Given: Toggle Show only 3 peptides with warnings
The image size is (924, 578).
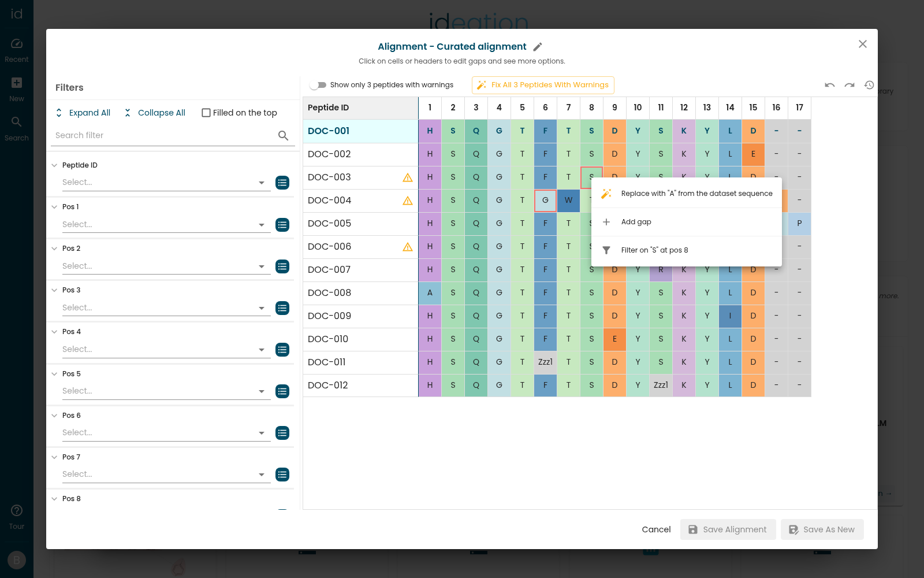Looking at the screenshot, I should pyautogui.click(x=318, y=85).
